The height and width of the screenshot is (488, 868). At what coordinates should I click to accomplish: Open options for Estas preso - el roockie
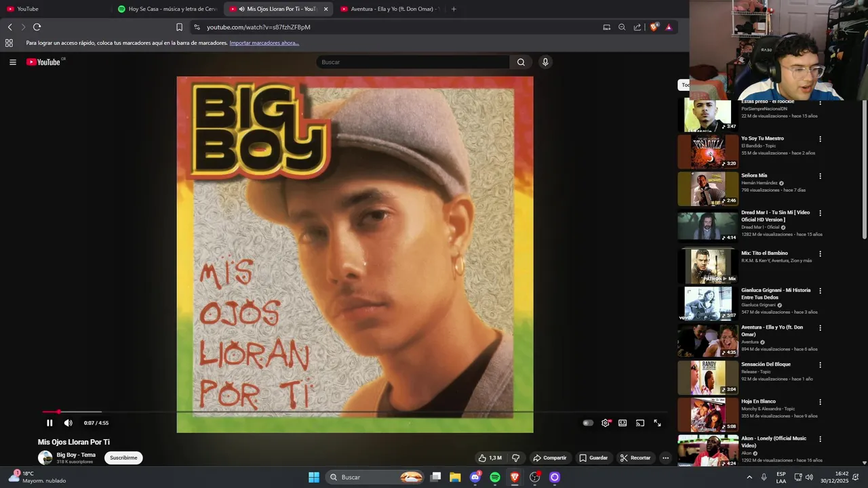820,102
